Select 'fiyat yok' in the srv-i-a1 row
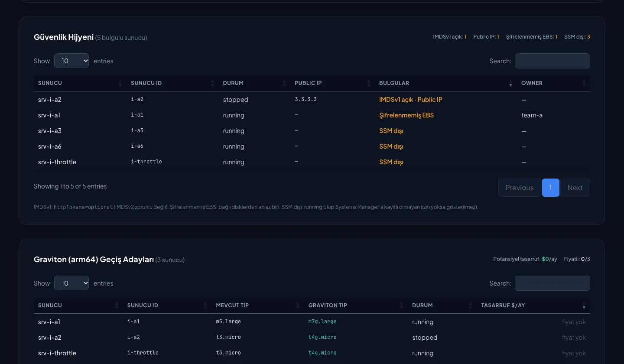This screenshot has height=364, width=624. pos(574,322)
